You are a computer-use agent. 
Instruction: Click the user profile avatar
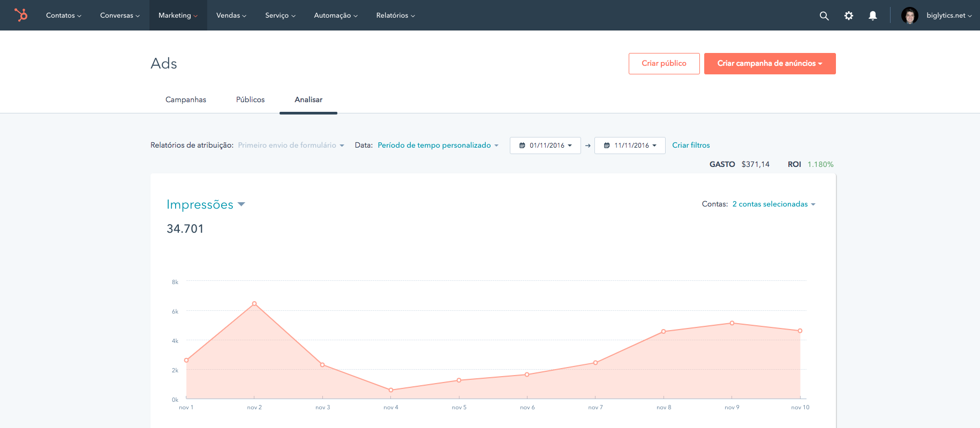coord(909,16)
